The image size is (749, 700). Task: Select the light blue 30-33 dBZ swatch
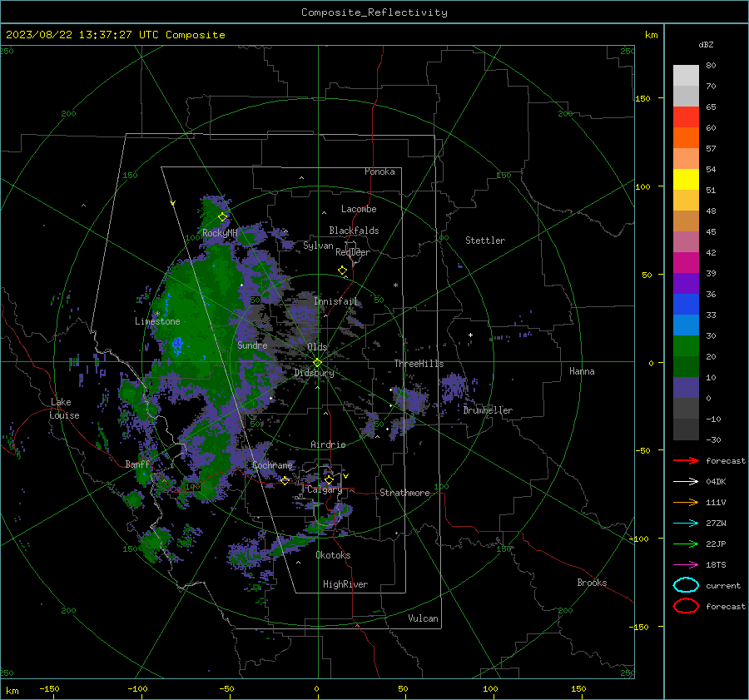click(686, 325)
